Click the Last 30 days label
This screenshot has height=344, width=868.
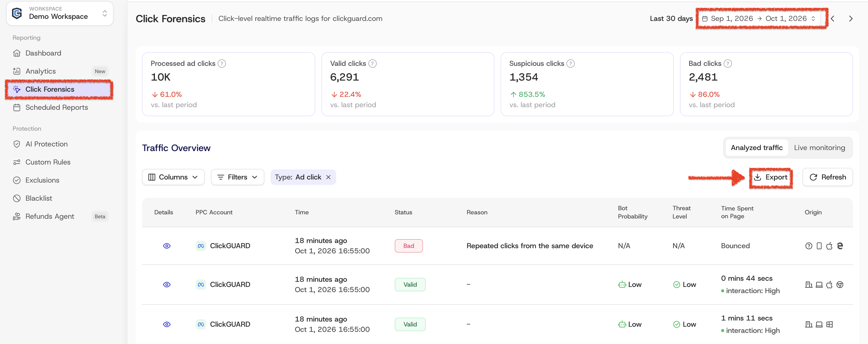tap(671, 19)
